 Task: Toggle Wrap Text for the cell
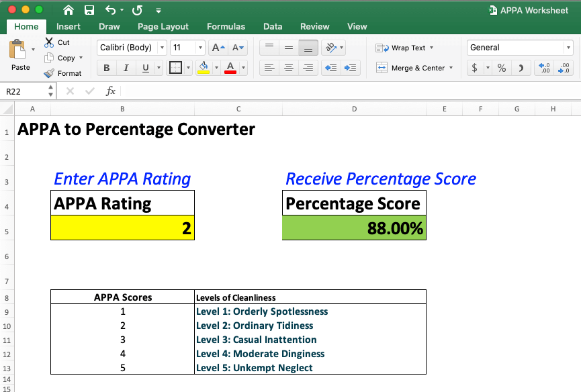tap(403, 48)
